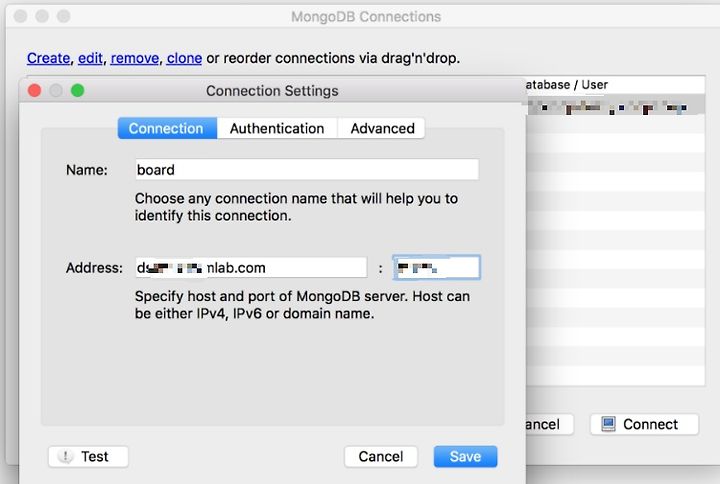Click the clone link
The width and height of the screenshot is (720, 484).
184,58
